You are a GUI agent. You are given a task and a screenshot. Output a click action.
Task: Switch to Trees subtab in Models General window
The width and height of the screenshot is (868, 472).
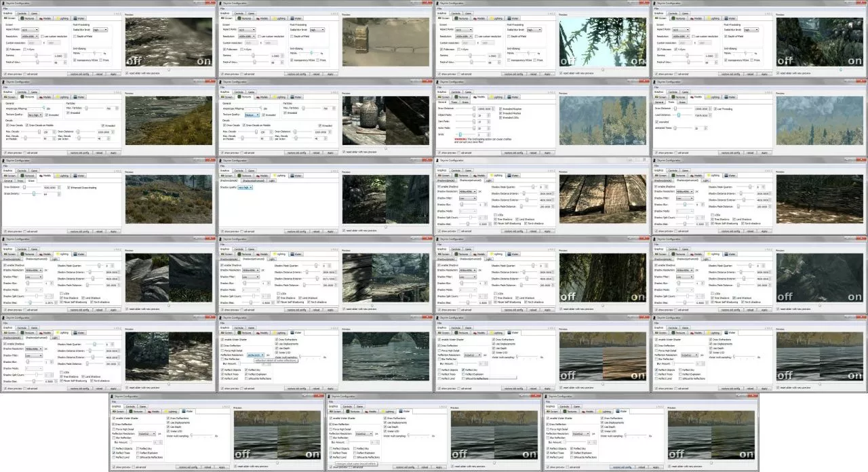[x=454, y=102]
